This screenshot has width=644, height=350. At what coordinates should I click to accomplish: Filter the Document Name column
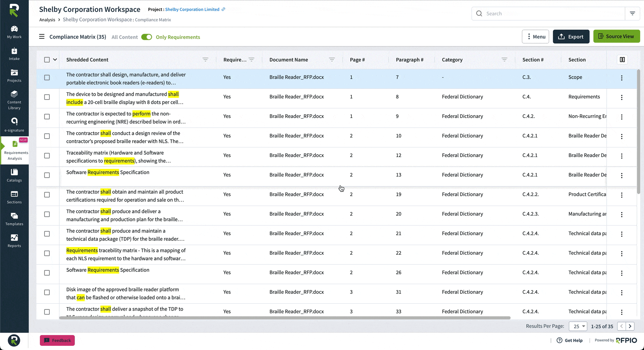[x=332, y=59]
